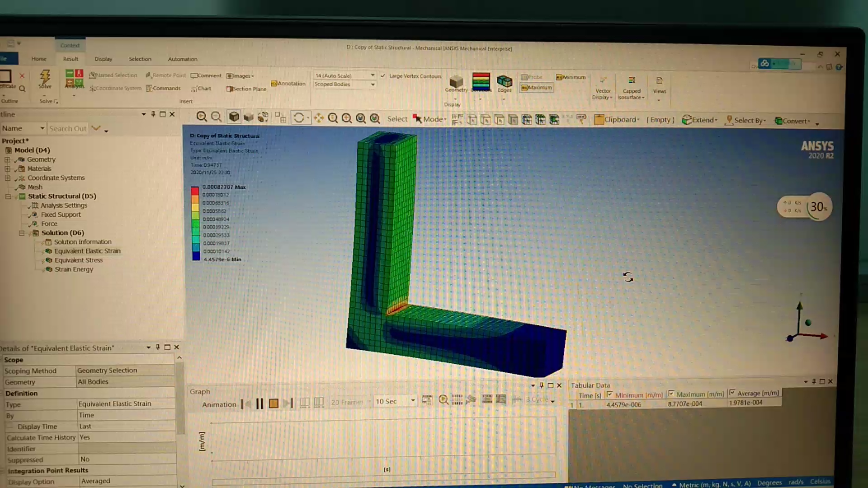Click the Zoom To Fit magnifier icon

[361, 118]
